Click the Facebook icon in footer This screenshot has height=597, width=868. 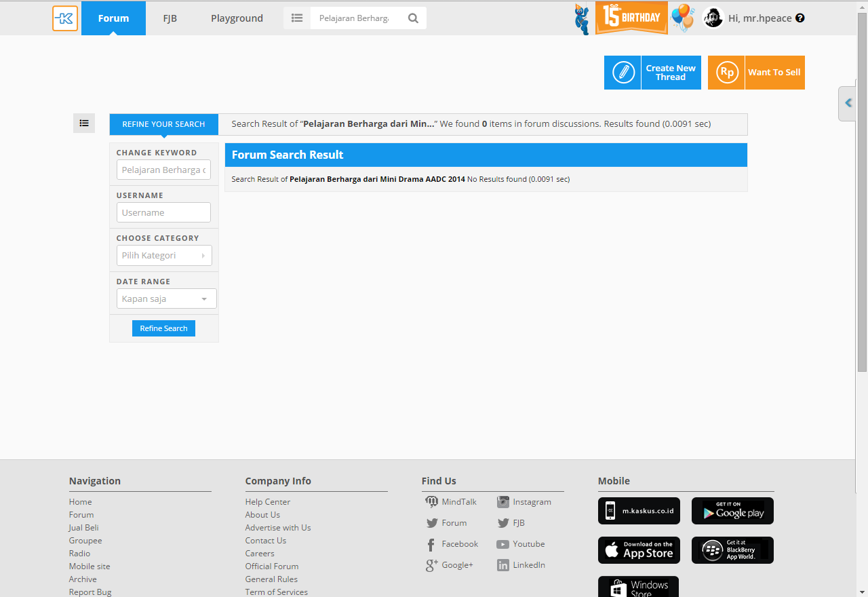click(431, 545)
